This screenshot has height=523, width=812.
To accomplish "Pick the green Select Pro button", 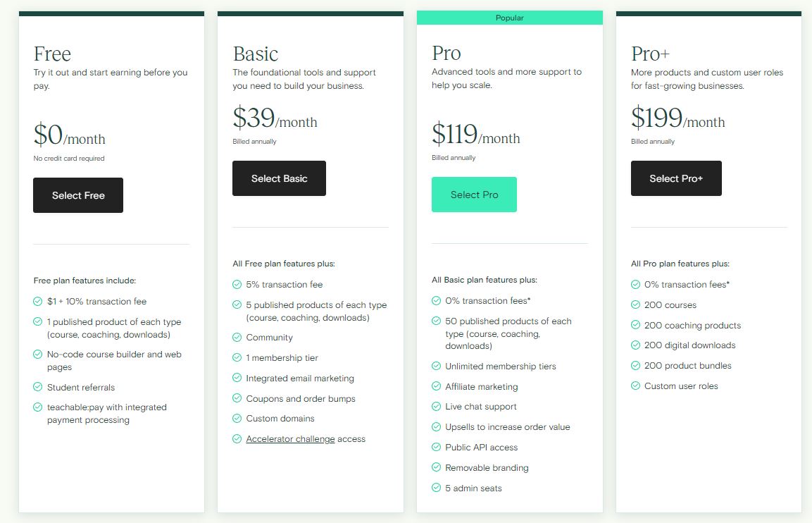I will click(475, 195).
